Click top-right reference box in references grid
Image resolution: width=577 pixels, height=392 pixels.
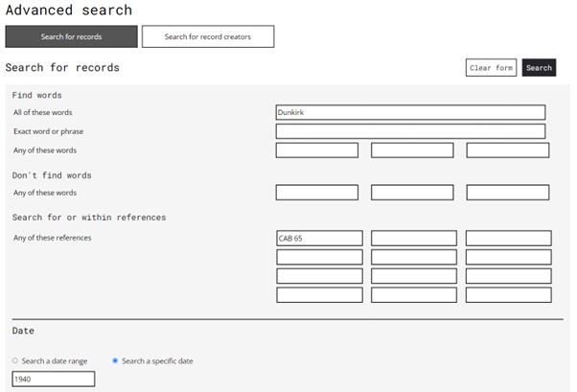point(509,238)
